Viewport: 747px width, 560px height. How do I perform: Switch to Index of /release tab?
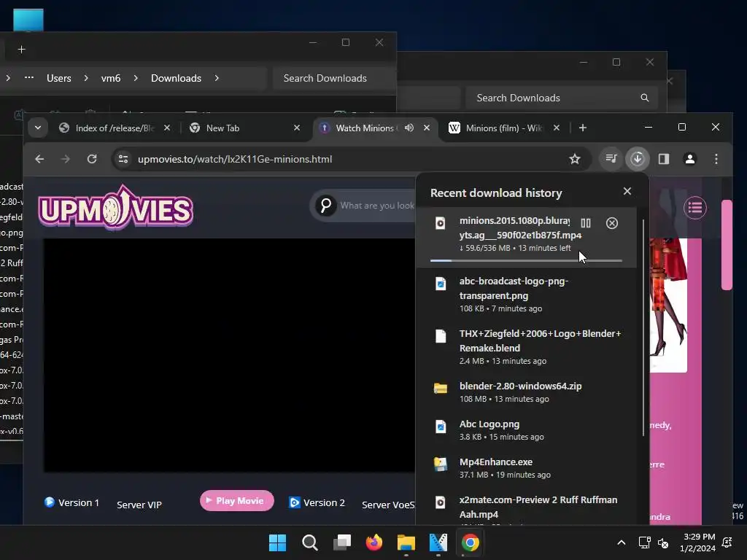(x=115, y=128)
